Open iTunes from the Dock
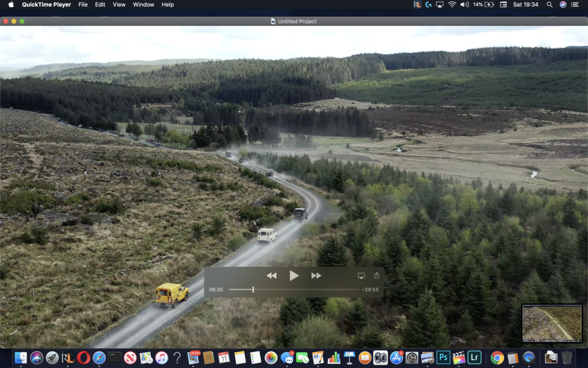The image size is (588, 368). 162,357
